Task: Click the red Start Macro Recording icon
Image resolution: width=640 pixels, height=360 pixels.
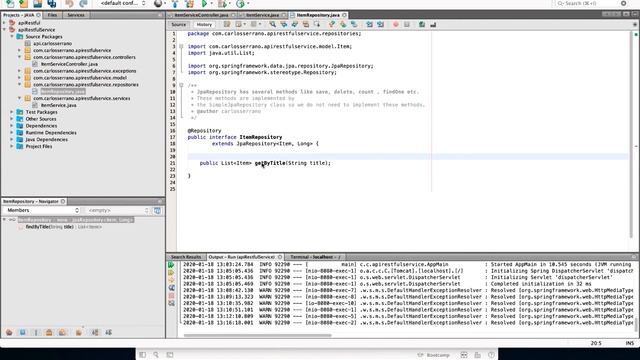Action: click(396, 24)
